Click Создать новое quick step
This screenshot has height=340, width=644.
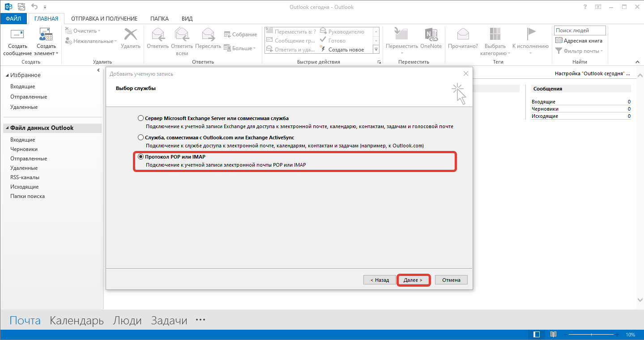[x=342, y=50]
